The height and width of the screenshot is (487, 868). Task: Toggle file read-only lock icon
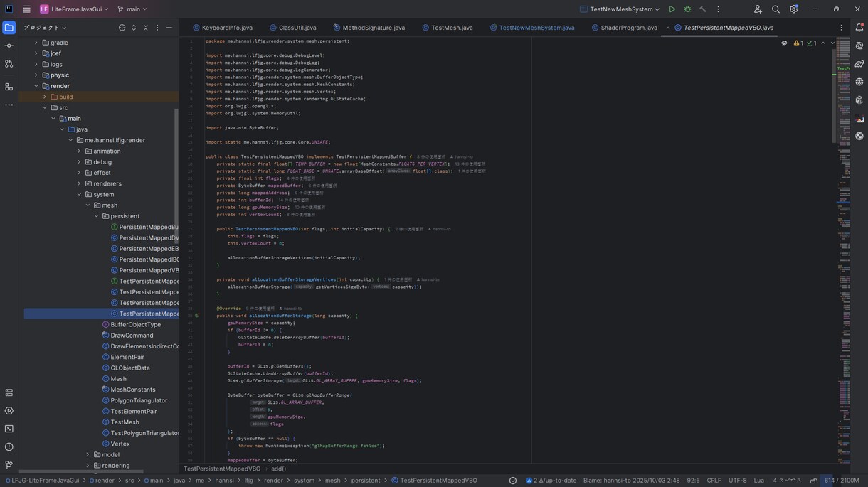point(813,481)
